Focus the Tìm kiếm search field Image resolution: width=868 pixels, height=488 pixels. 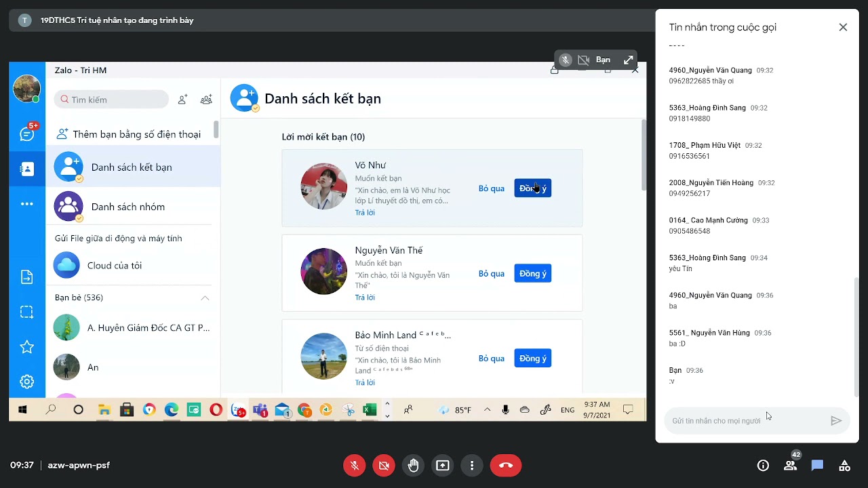[111, 100]
